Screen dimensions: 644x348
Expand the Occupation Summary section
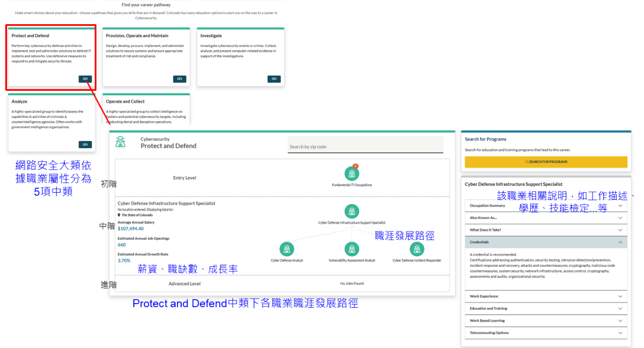pyautogui.click(x=546, y=205)
